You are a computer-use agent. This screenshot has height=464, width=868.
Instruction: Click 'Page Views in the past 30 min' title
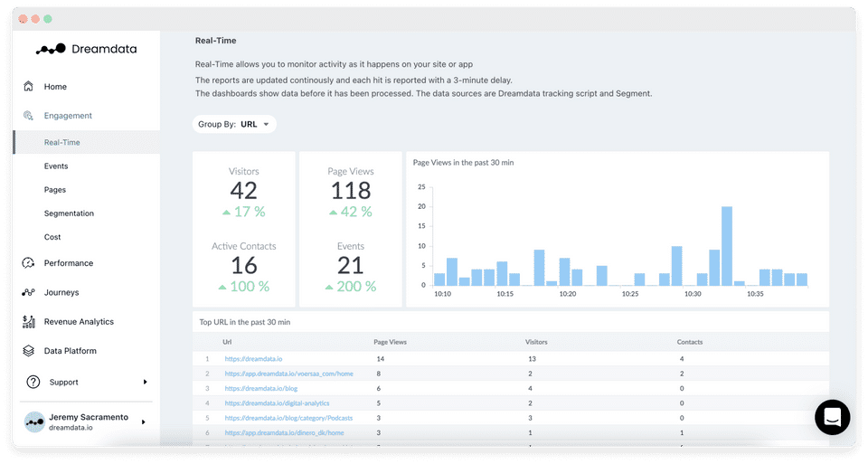coord(463,163)
